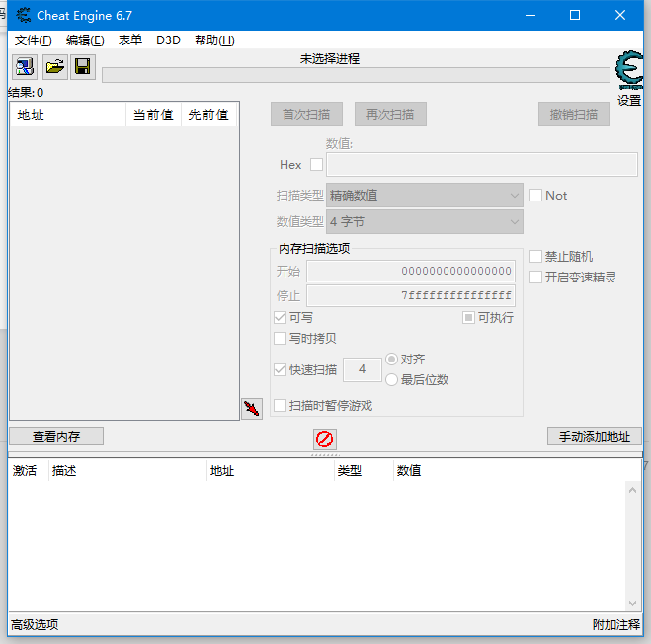This screenshot has height=644, width=651.
Task: Enable 写时拷贝 checkbox
Action: click(280, 338)
